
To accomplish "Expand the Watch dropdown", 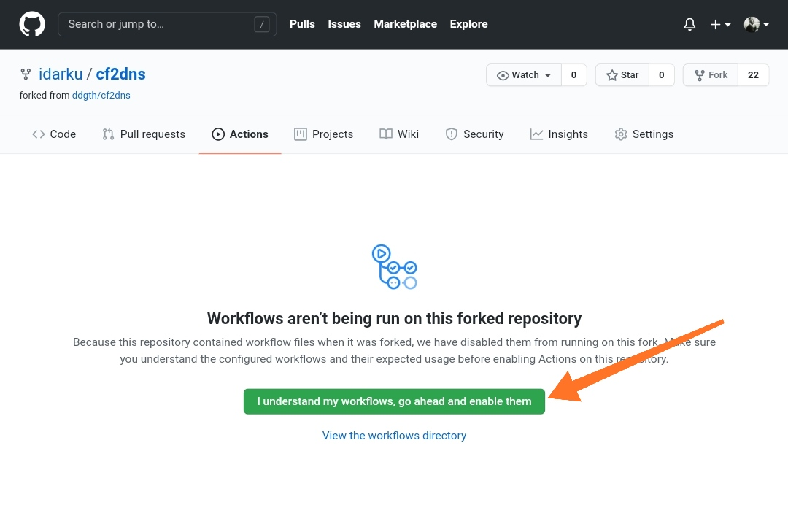I will tap(524, 75).
